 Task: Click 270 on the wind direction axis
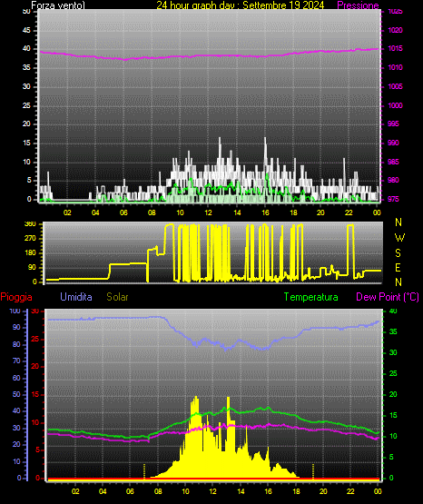click(x=30, y=239)
